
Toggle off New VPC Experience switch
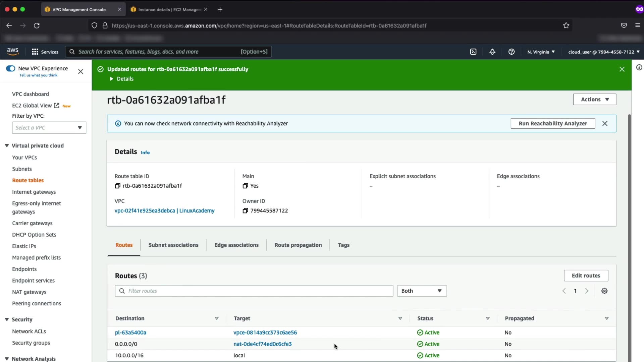click(x=11, y=68)
